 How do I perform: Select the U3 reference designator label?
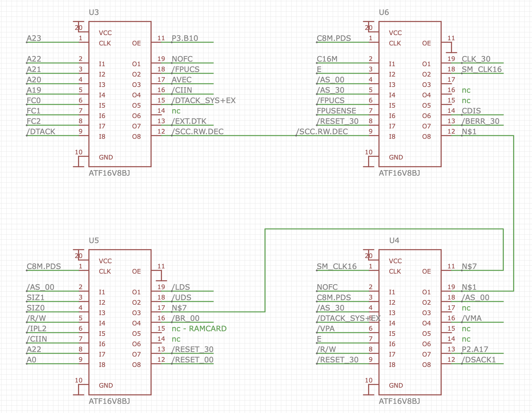click(94, 12)
